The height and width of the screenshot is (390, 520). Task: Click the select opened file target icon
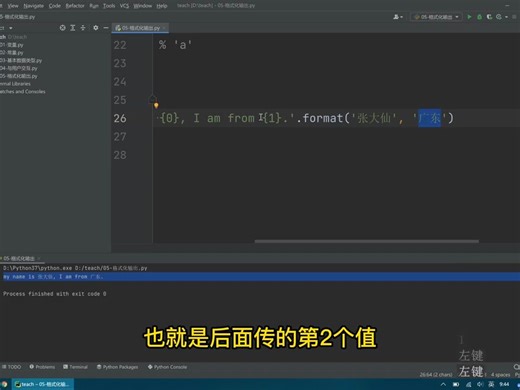[x=62, y=28]
